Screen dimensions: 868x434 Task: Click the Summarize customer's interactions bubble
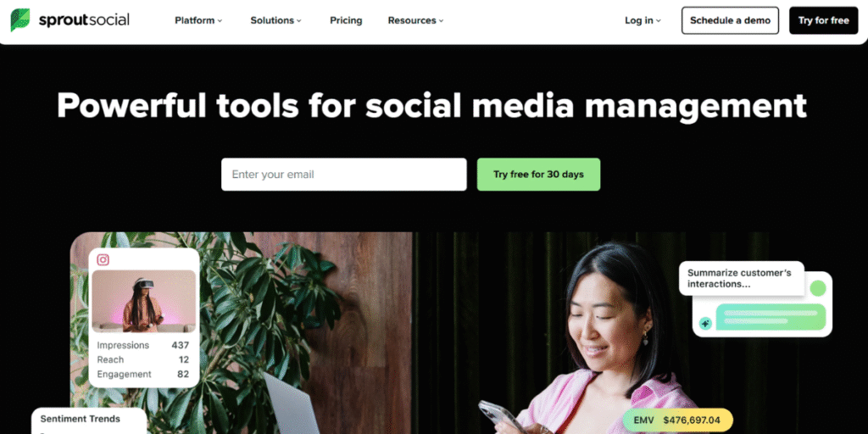(741, 278)
